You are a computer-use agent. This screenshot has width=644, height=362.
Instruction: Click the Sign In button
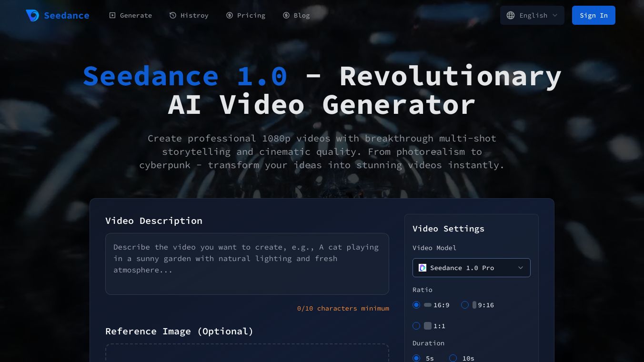(x=594, y=15)
